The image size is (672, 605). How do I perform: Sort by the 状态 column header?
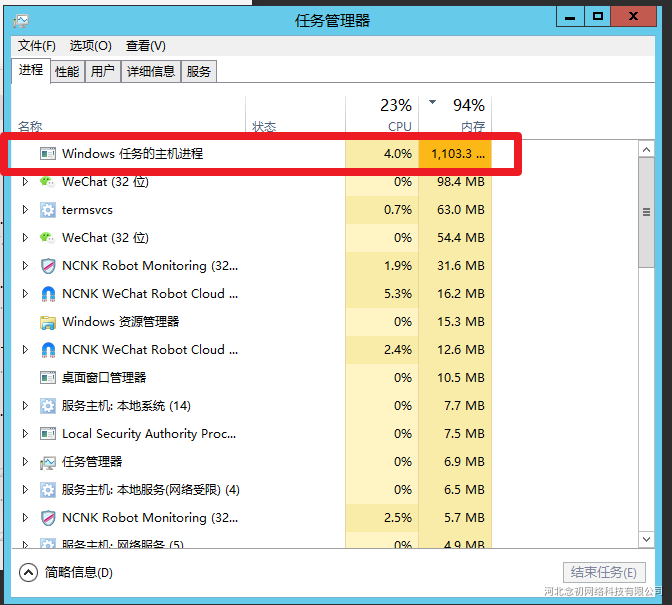tap(295, 115)
